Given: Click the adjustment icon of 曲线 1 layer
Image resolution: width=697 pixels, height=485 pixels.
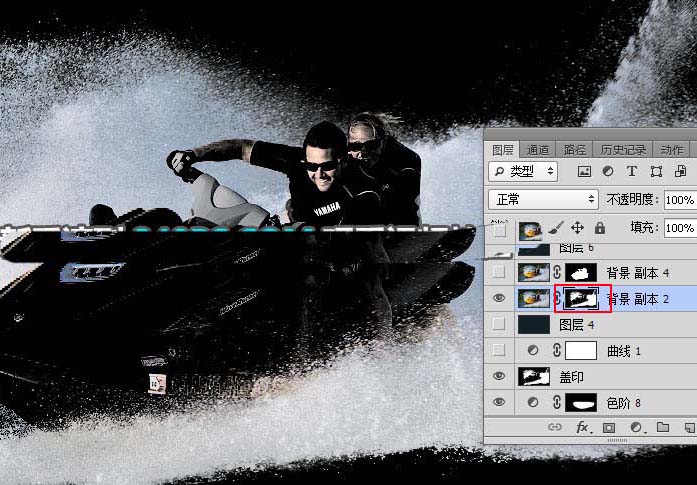Looking at the screenshot, I should coord(533,351).
